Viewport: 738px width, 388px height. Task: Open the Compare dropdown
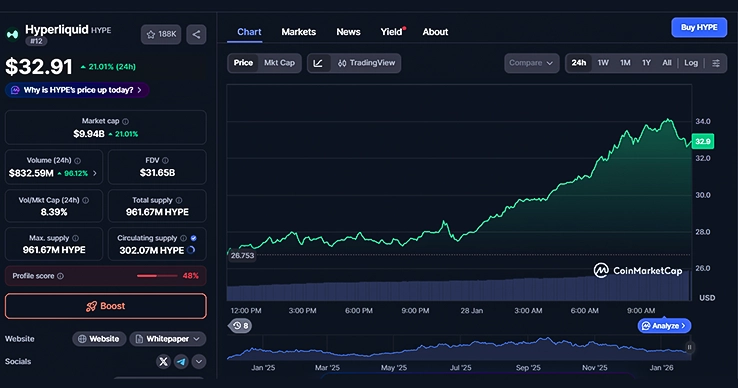(x=531, y=63)
